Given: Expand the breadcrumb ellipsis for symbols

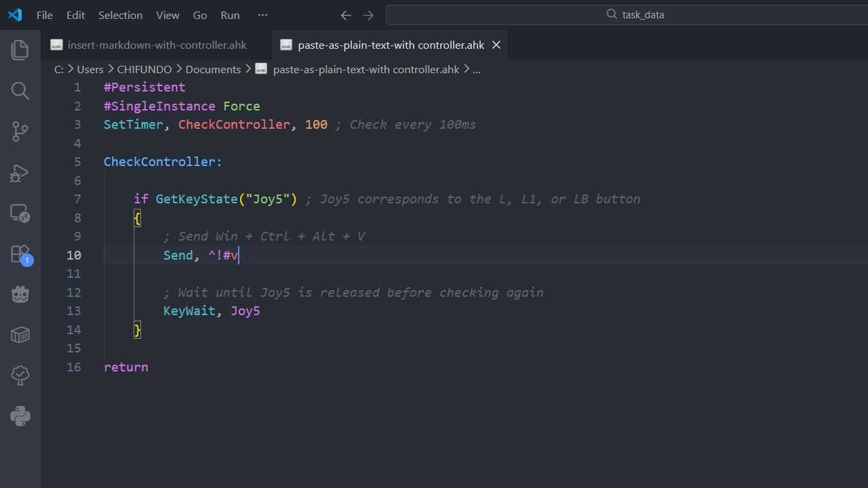Looking at the screenshot, I should [477, 69].
